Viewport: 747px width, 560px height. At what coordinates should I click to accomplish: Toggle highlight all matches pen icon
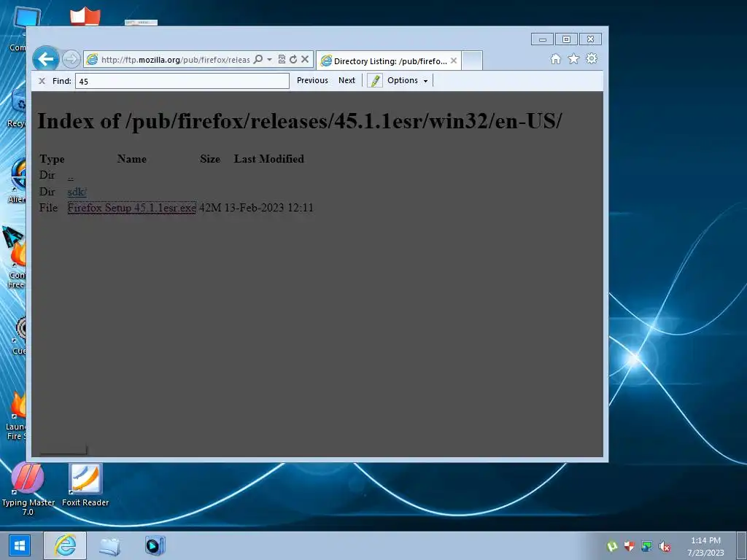[375, 80]
